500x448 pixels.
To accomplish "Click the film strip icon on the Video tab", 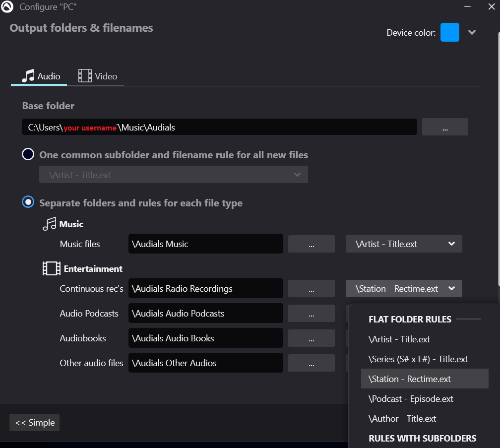I will (85, 76).
